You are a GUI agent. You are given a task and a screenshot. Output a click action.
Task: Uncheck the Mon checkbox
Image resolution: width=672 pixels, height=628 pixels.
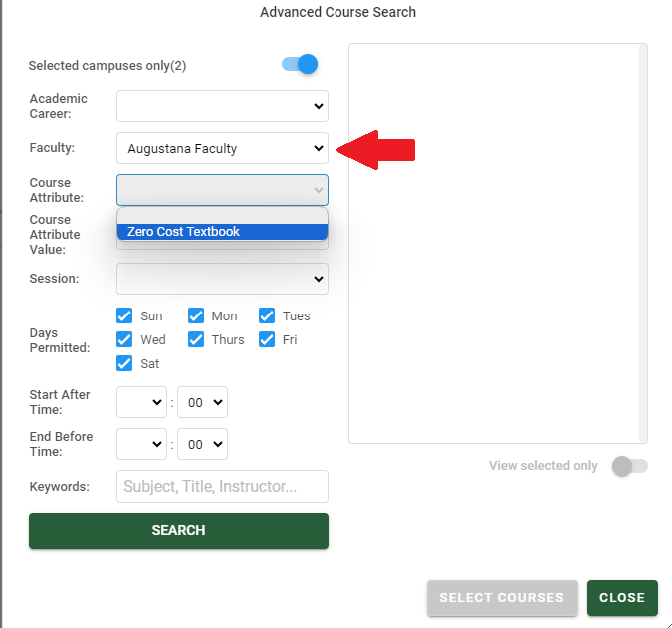pyautogui.click(x=196, y=315)
